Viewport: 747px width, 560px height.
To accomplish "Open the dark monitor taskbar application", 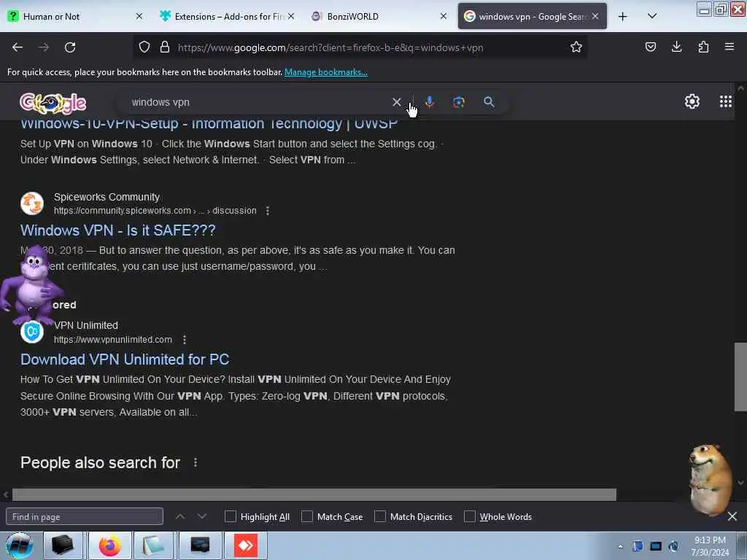I will (200, 545).
